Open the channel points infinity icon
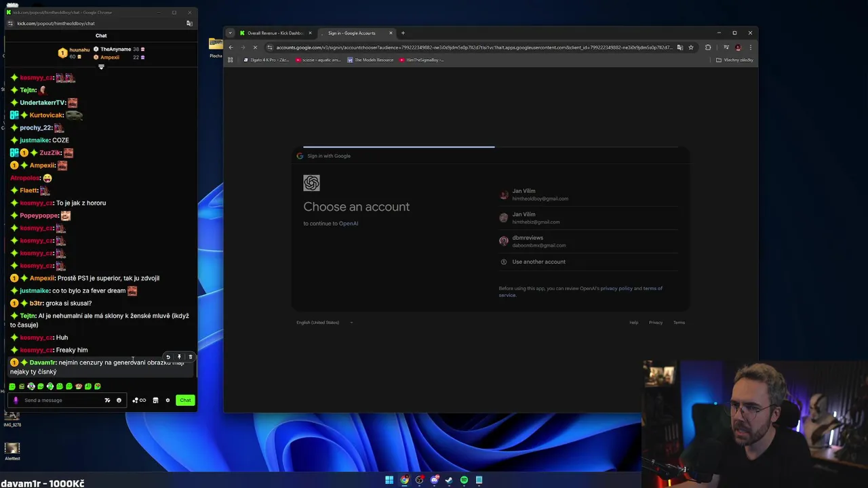The image size is (868, 488). point(139,401)
